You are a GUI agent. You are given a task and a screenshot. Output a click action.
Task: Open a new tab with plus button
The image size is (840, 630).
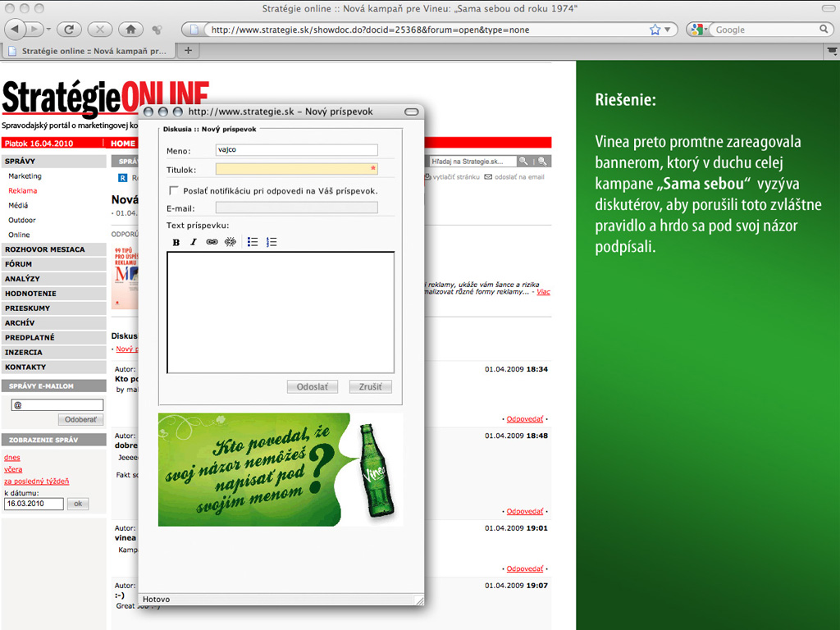point(188,50)
